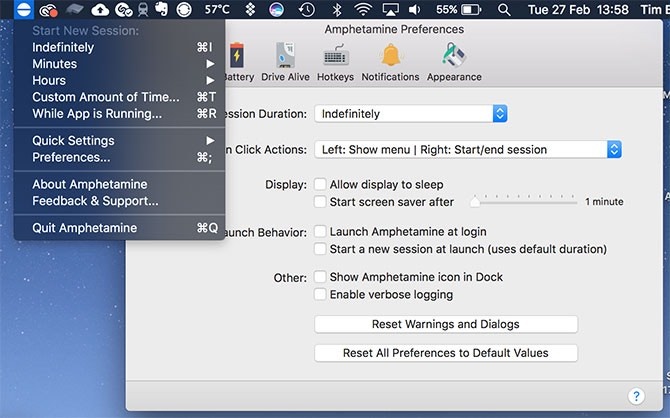Viewport: 670px width, 418px height.
Task: Select Quit Amphetamine from the menu
Action: 85,228
